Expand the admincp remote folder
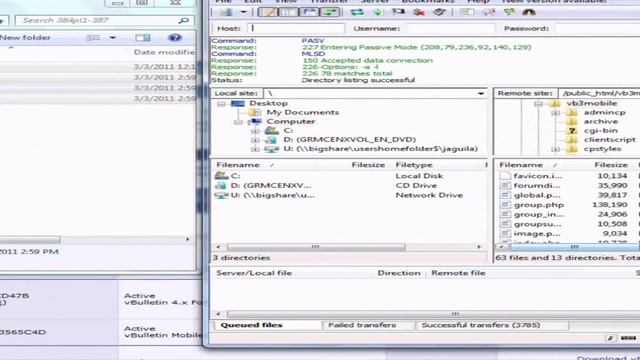Screen dimensions: 640x360 (x=555, y=113)
